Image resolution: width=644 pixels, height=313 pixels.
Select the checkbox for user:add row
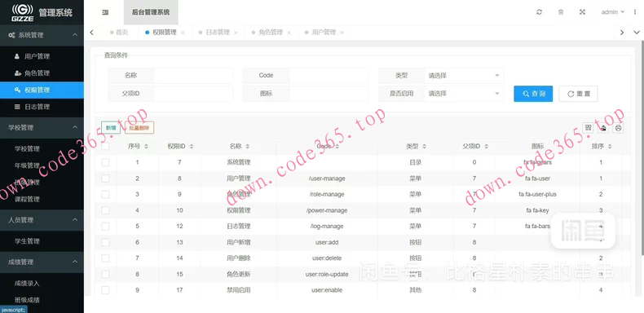click(x=105, y=242)
